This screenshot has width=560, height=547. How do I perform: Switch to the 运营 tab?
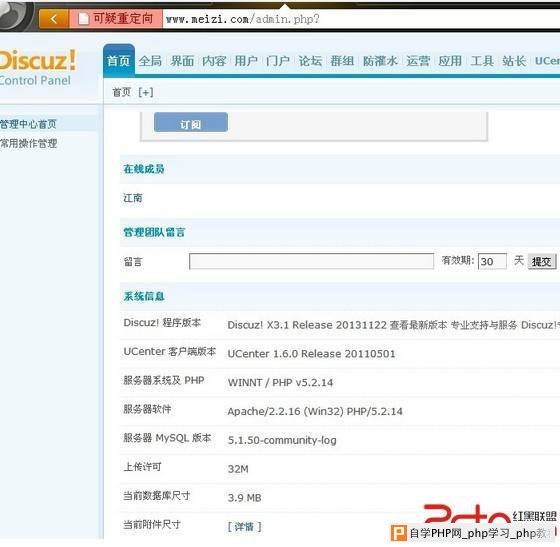tap(418, 61)
